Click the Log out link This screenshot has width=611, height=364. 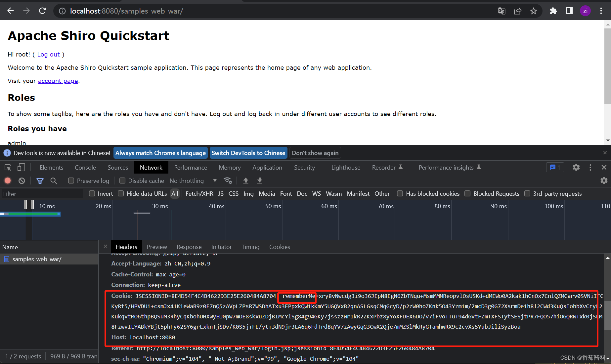click(48, 55)
